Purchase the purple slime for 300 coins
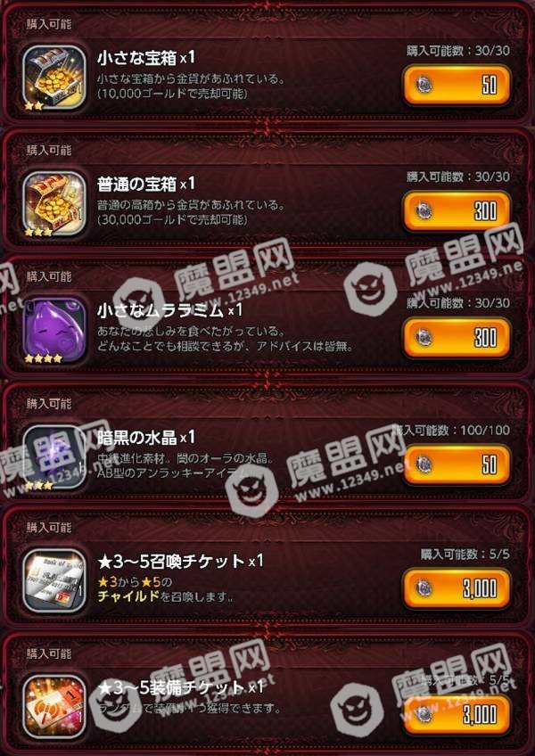Screen dimensions: 535x756 pos(457,338)
